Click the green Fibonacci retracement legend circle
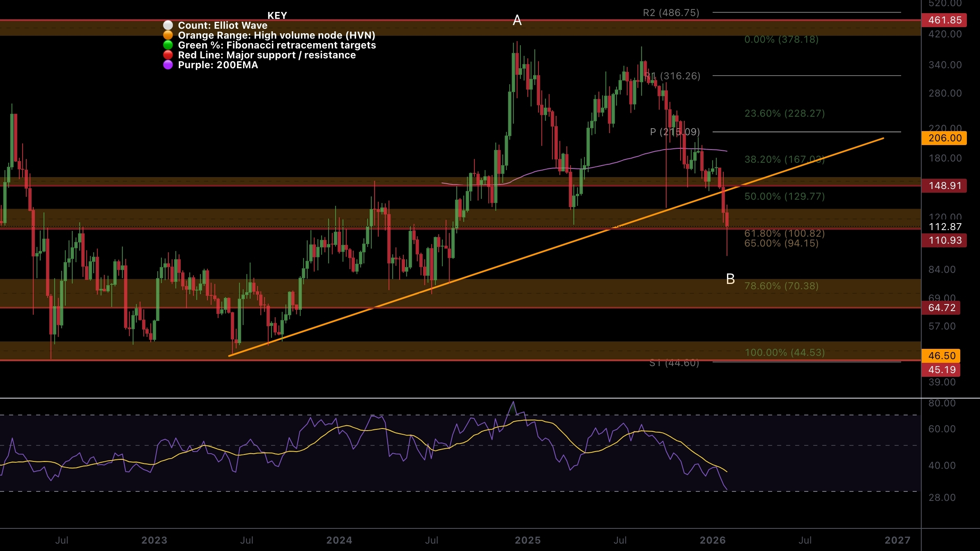980x551 pixels. [168, 45]
